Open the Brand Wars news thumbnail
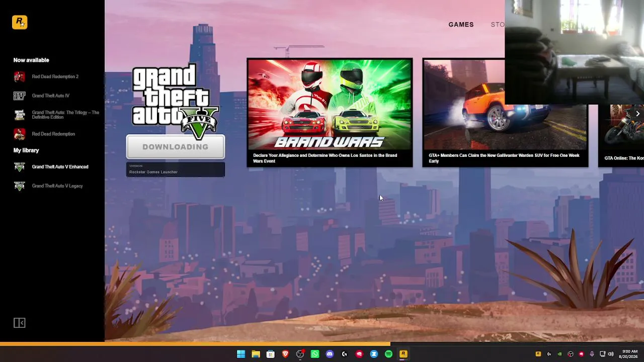This screenshot has width=644, height=362. (x=330, y=105)
